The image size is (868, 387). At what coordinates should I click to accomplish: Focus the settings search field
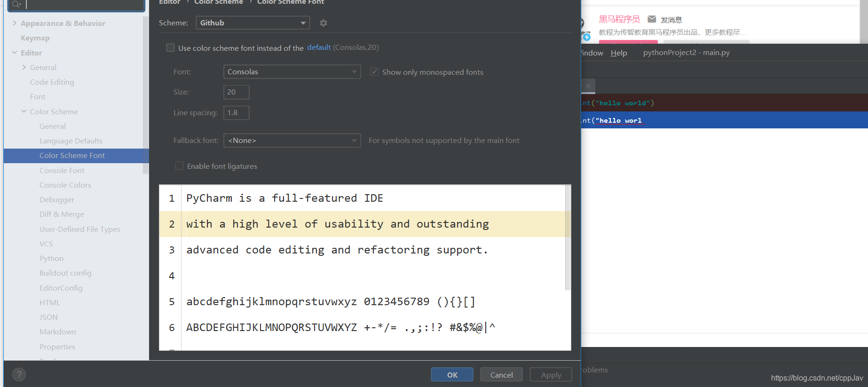[76, 5]
